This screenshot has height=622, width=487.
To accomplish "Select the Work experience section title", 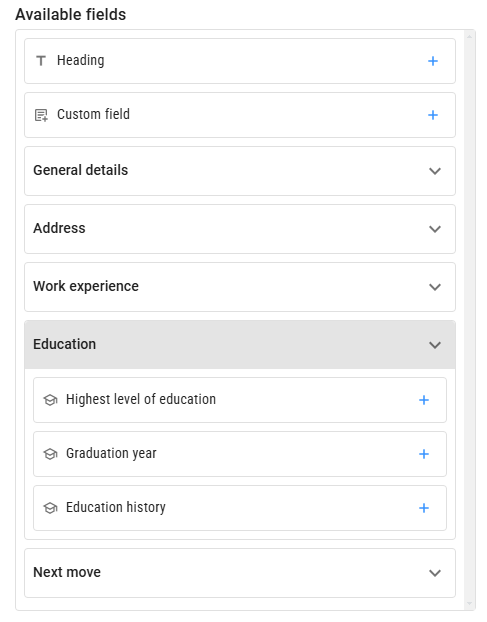I will (86, 286).
